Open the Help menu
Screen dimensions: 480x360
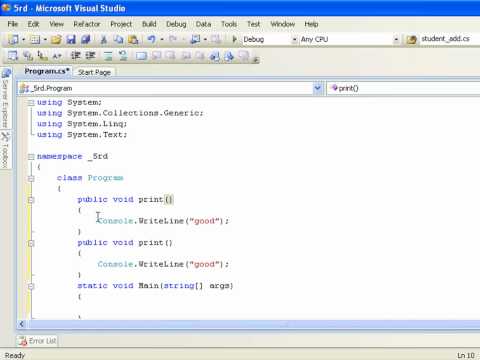(311, 24)
